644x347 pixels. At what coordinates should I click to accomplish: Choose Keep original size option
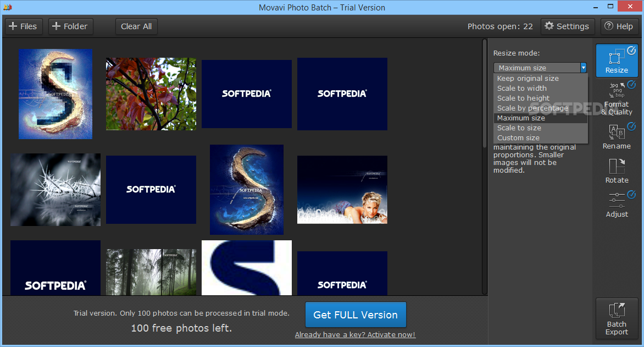coord(541,78)
